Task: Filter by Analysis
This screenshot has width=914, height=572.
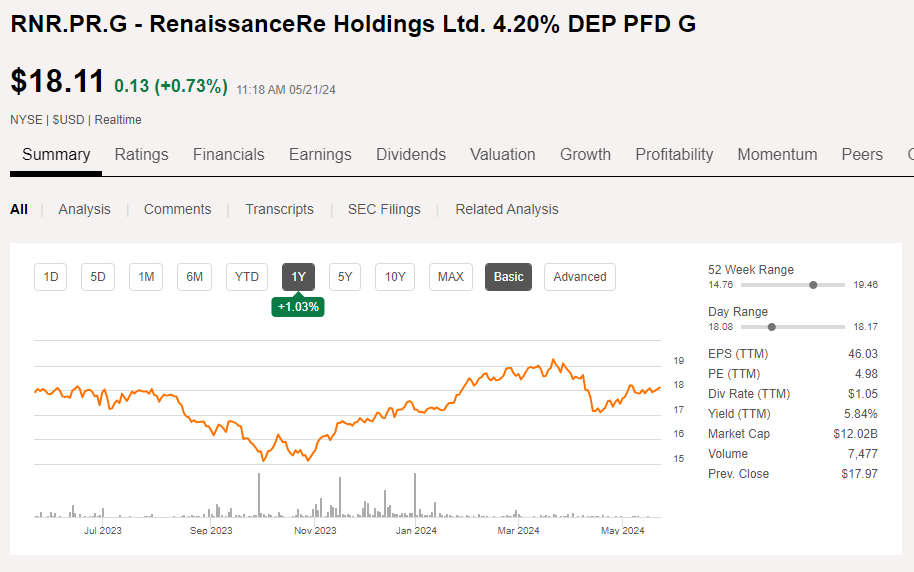Action: 84,209
